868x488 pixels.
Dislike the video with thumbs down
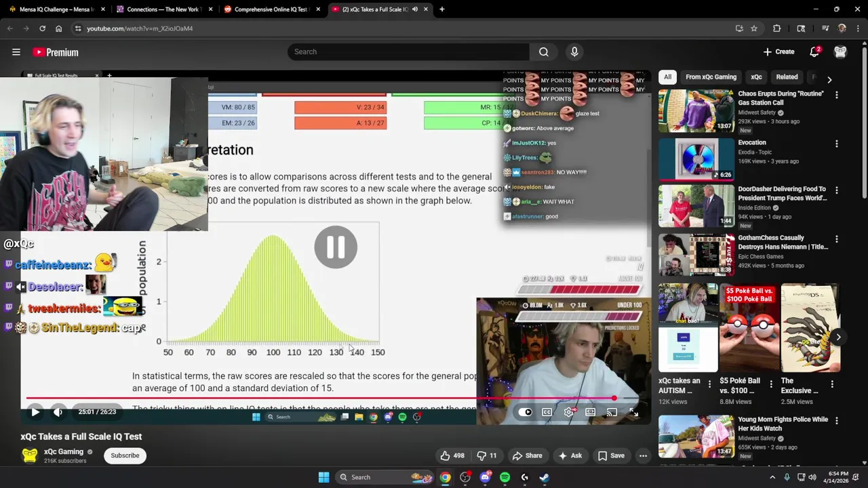487,455
